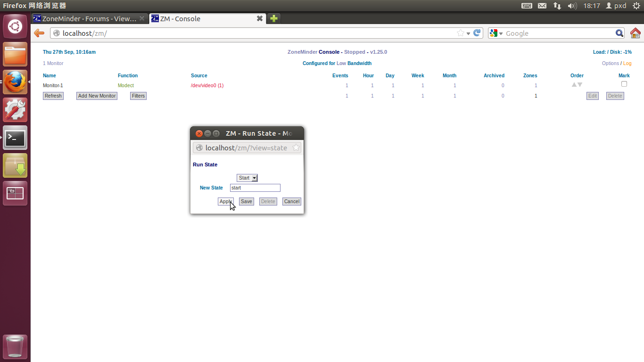644x362 pixels.
Task: Click the Refresh button
Action: point(53,96)
